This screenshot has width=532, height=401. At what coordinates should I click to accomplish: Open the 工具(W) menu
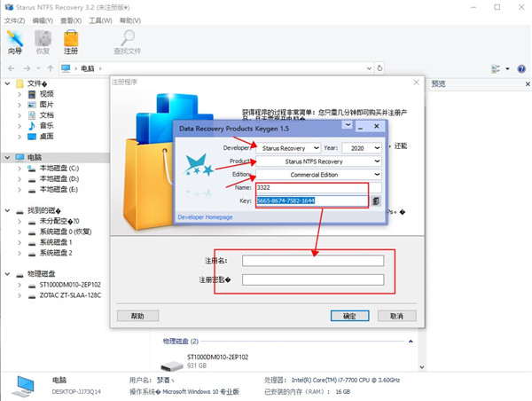click(x=100, y=20)
